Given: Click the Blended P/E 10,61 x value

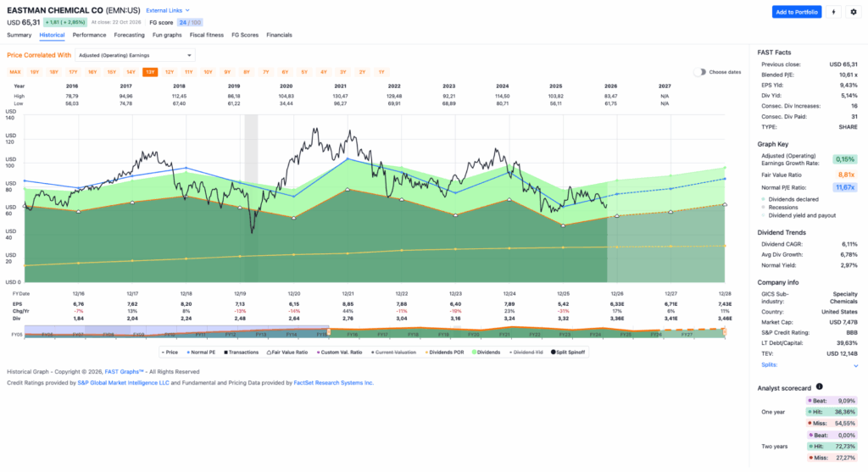Looking at the screenshot, I should (848, 75).
